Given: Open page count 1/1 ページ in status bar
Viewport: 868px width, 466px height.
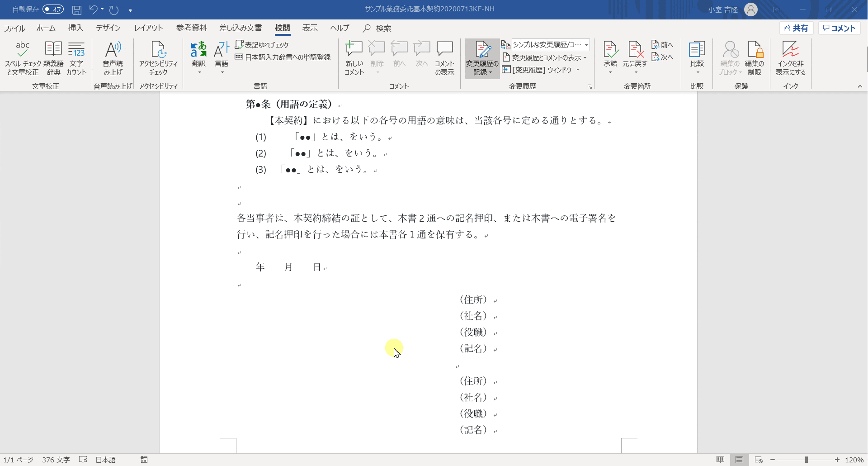Looking at the screenshot, I should [x=19, y=460].
